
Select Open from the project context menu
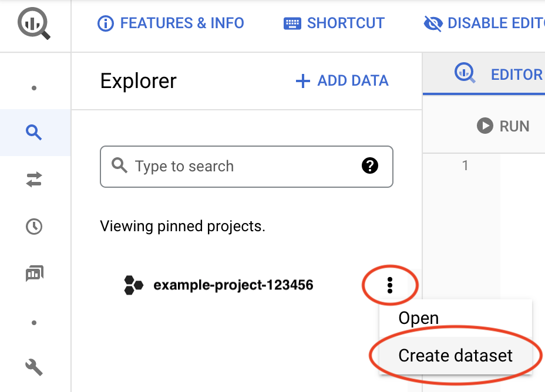pos(418,317)
